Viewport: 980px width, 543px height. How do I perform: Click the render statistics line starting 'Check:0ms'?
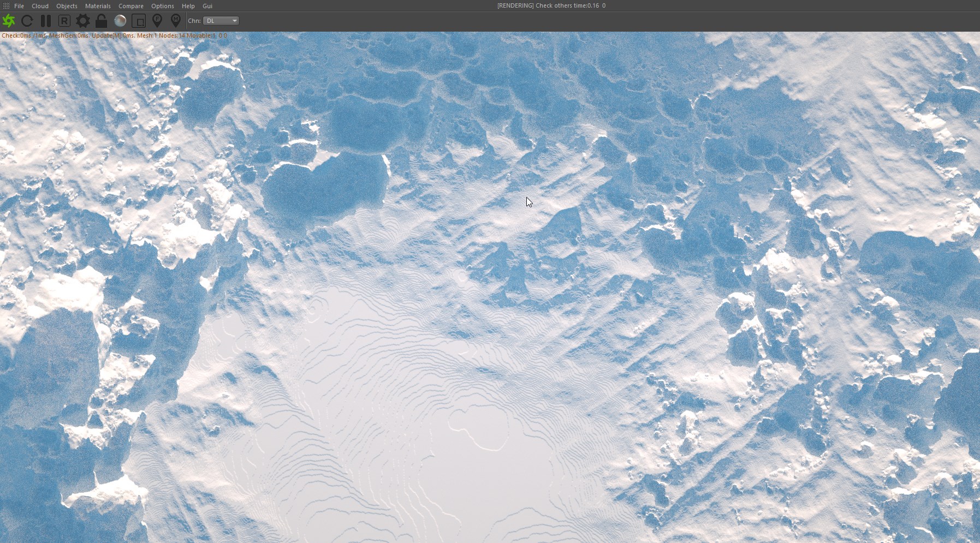tap(114, 35)
